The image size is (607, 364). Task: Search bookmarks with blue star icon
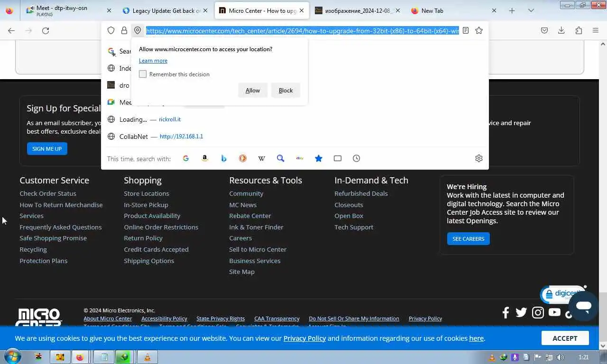(x=319, y=158)
